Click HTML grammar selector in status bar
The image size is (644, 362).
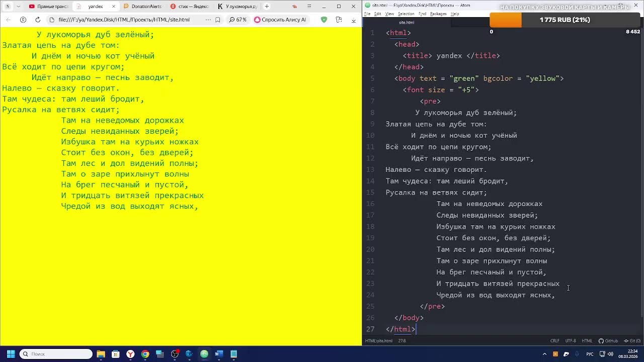coord(587,341)
